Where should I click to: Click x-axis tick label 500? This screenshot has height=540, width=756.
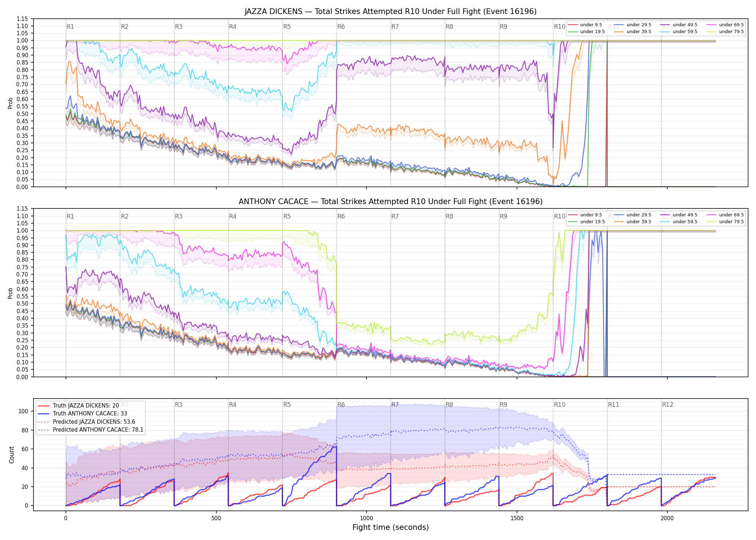216,518
